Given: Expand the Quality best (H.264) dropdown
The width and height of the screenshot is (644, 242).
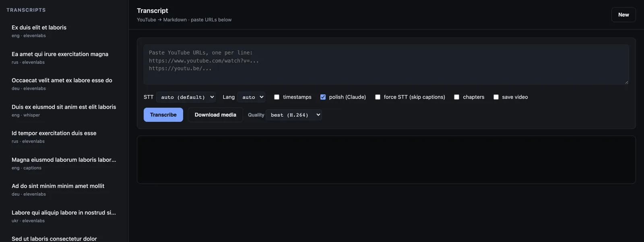Looking at the screenshot, I should coord(294,115).
